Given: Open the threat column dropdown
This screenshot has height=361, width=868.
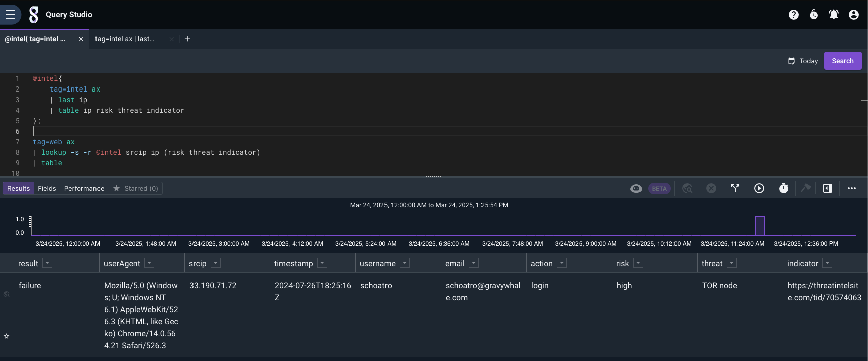Looking at the screenshot, I should tap(732, 263).
